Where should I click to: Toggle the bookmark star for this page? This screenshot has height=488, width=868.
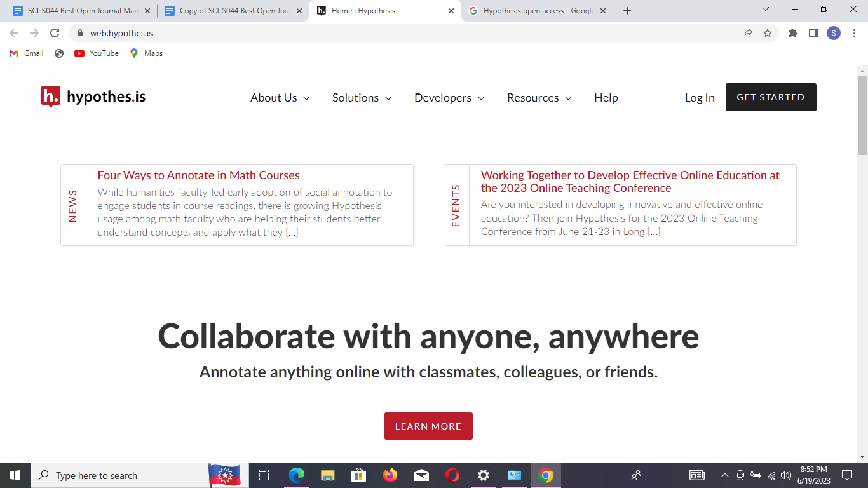pyautogui.click(x=768, y=32)
